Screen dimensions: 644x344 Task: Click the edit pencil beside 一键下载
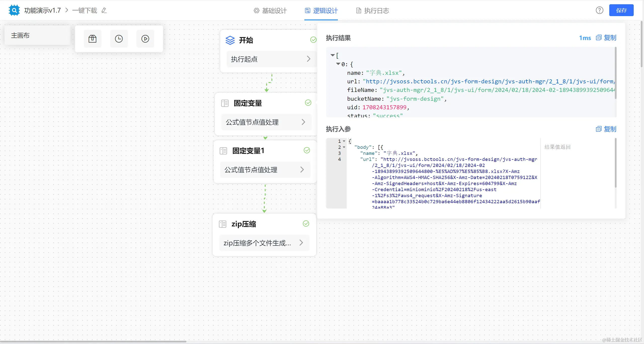coord(104,10)
